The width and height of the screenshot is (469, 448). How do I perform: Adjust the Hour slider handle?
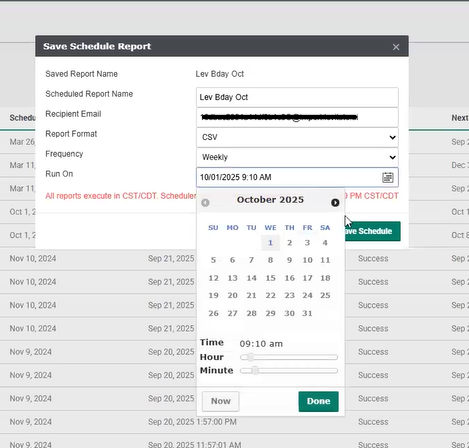click(250, 357)
